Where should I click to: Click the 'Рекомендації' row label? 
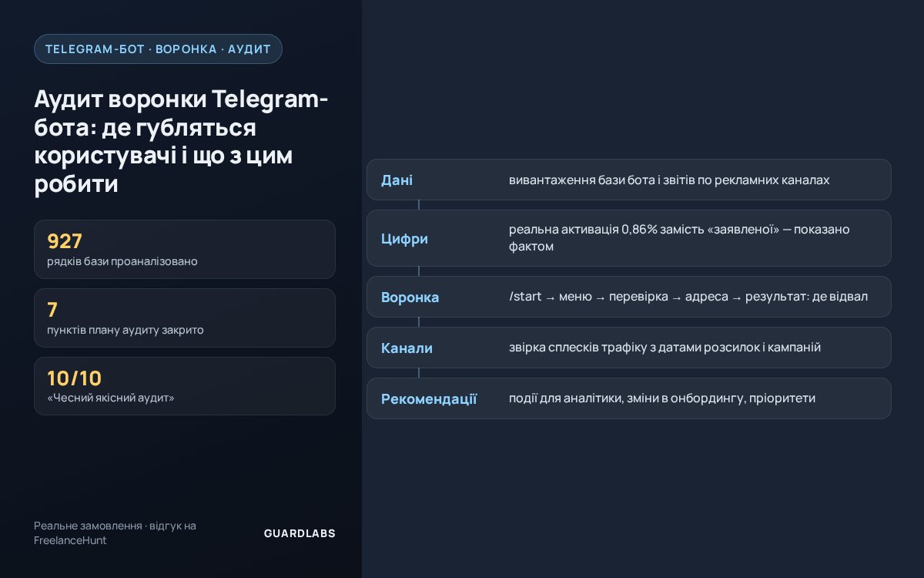click(x=429, y=399)
